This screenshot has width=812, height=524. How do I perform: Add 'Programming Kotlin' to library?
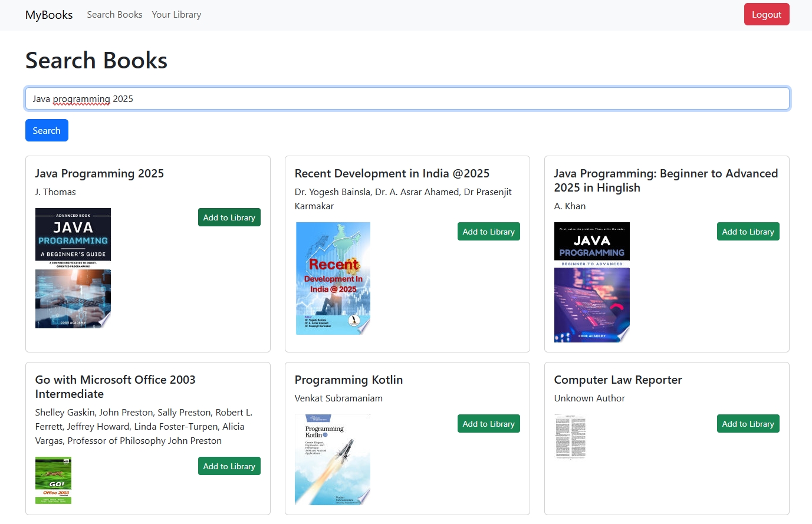coord(488,423)
